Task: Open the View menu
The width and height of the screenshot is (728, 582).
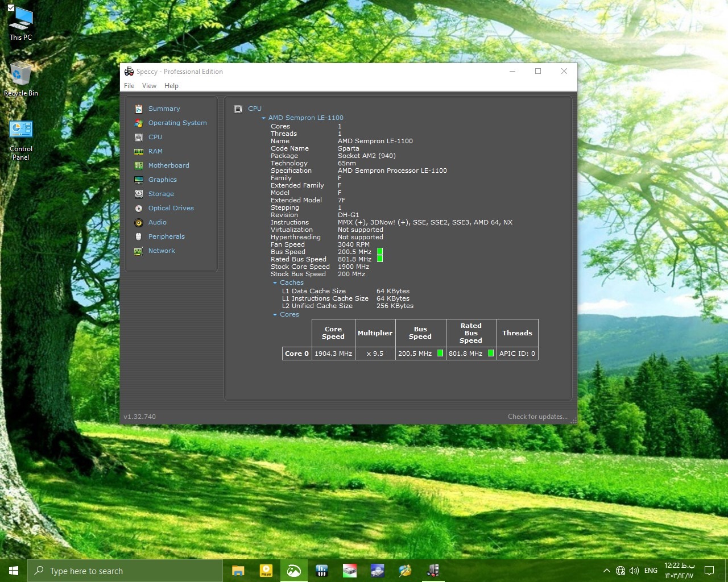Action: 149,86
